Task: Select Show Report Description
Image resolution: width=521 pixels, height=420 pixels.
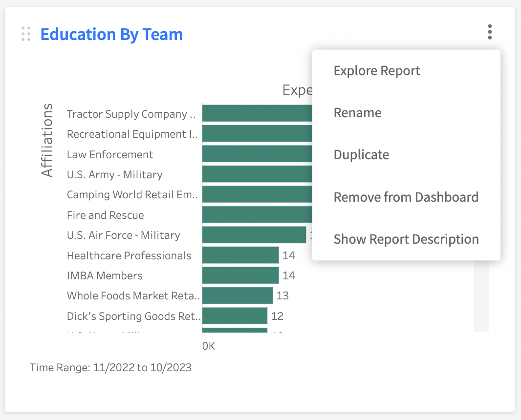Action: coord(406,239)
